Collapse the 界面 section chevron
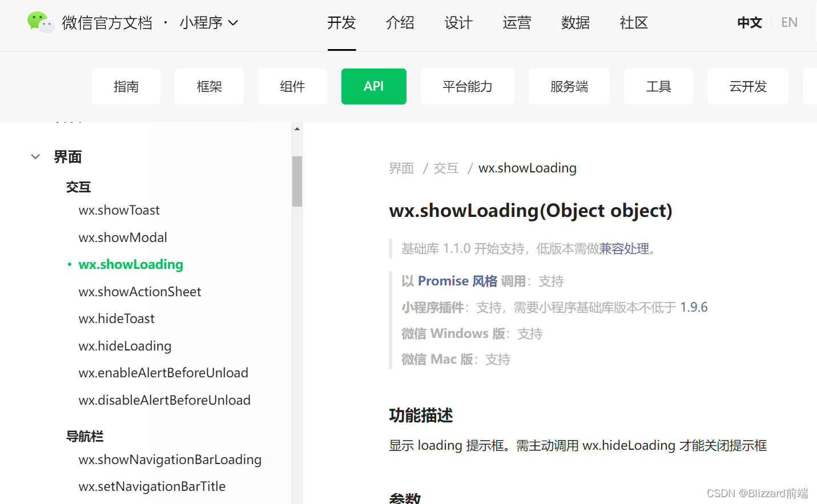The width and height of the screenshot is (817, 504). pyautogui.click(x=35, y=157)
